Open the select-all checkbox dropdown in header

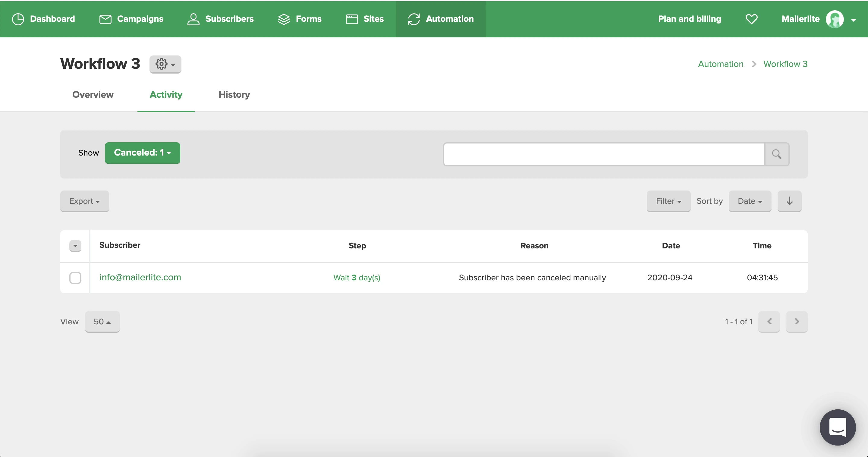click(x=75, y=246)
